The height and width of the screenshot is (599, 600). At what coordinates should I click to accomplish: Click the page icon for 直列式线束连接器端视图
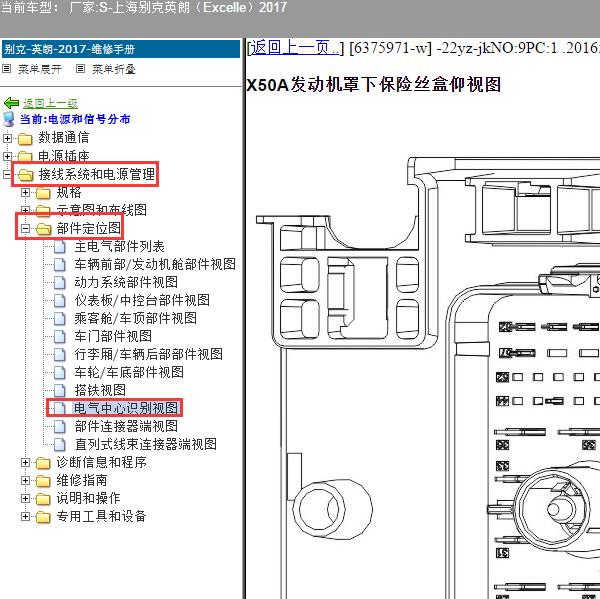coord(60,444)
